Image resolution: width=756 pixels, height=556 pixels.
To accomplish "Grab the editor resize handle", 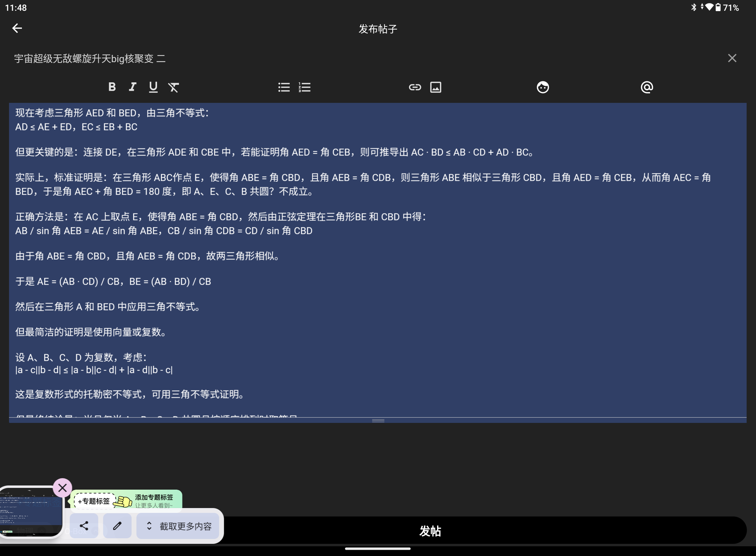I will point(378,420).
